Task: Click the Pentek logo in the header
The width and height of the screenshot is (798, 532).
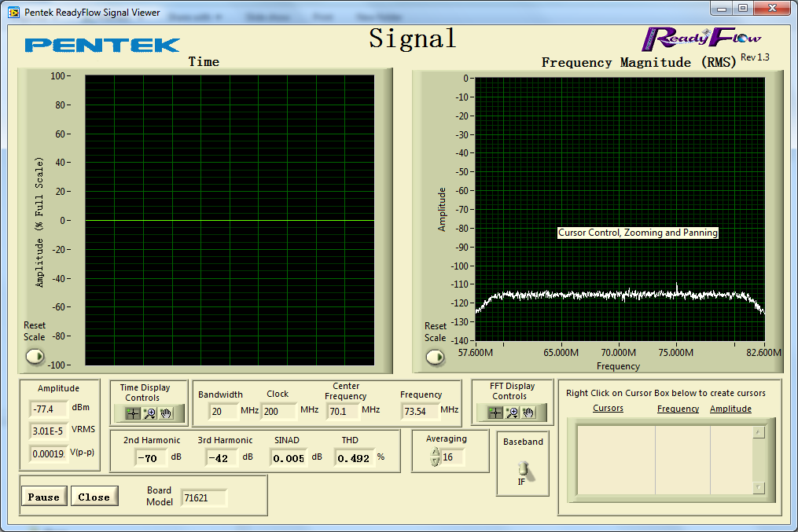Action: click(102, 45)
